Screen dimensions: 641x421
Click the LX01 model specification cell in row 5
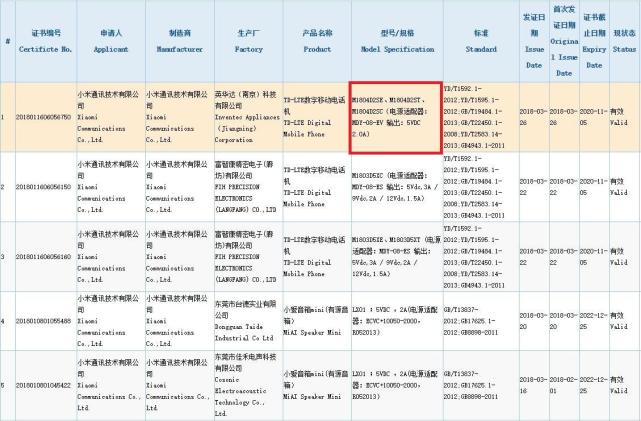(x=395, y=385)
